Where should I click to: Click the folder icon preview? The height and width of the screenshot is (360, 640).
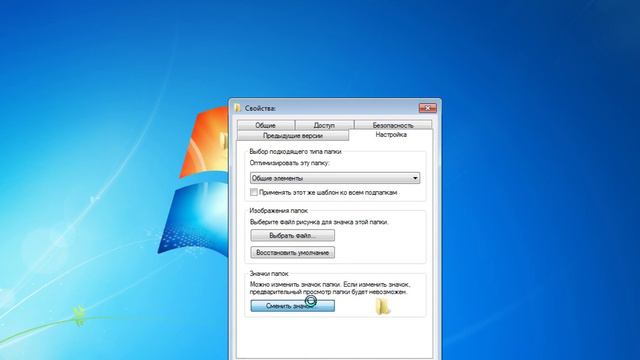(383, 307)
